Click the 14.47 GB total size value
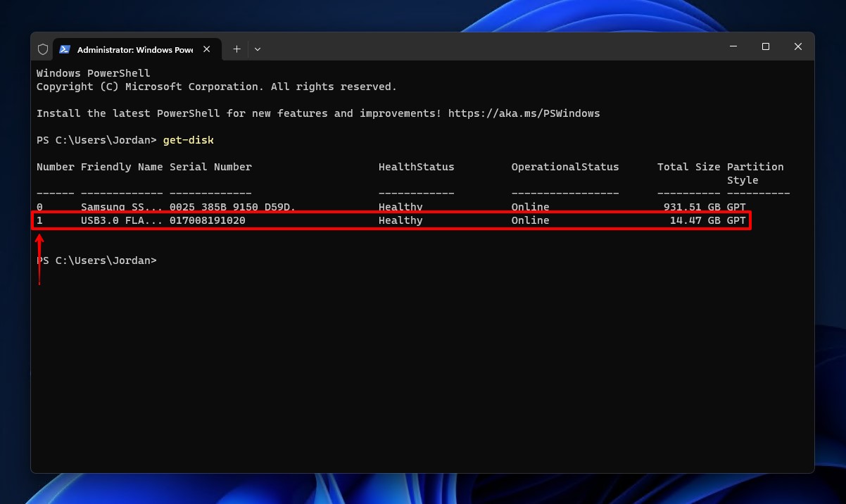 tap(695, 220)
